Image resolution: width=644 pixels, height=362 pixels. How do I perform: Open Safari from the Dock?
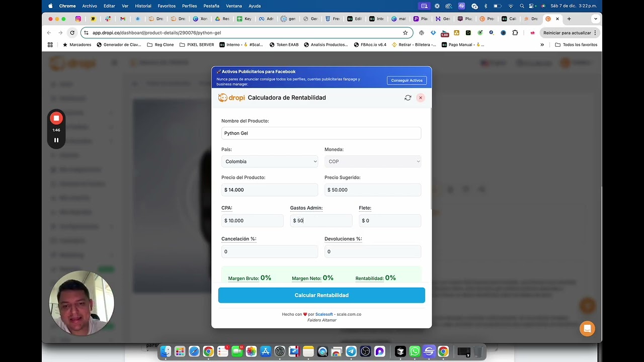tap(194, 351)
